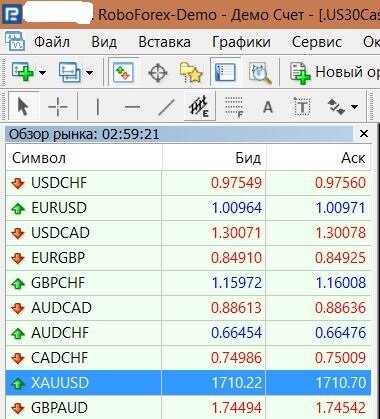The image size is (380, 419).
Task: Toggle the Market Watch window icon
Action: coord(123,72)
